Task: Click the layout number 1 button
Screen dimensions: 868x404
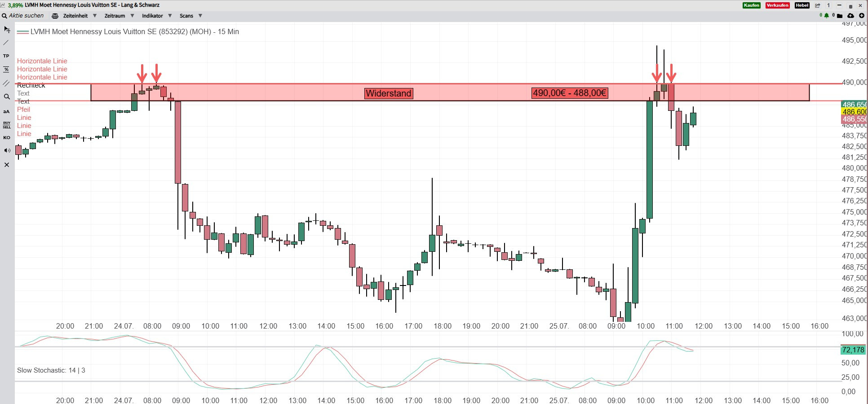Action: point(828,5)
